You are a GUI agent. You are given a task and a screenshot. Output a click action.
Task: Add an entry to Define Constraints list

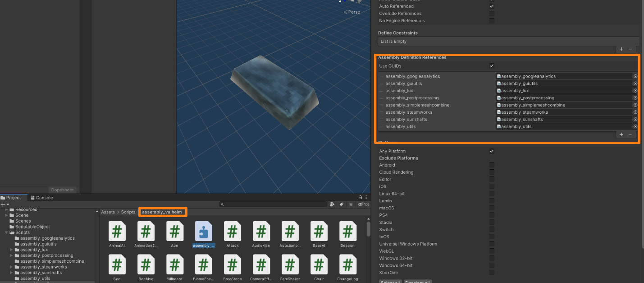coord(621,49)
